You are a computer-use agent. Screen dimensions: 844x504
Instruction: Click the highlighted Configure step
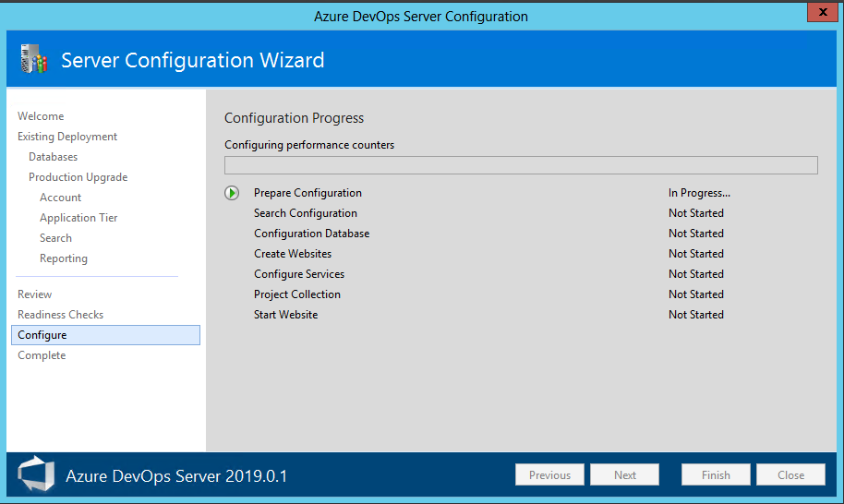pyautogui.click(x=42, y=335)
